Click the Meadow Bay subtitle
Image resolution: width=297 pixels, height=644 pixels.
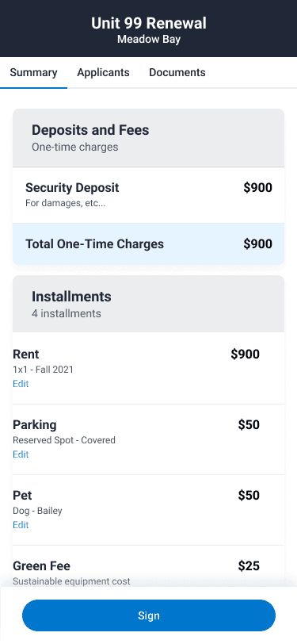click(149, 40)
